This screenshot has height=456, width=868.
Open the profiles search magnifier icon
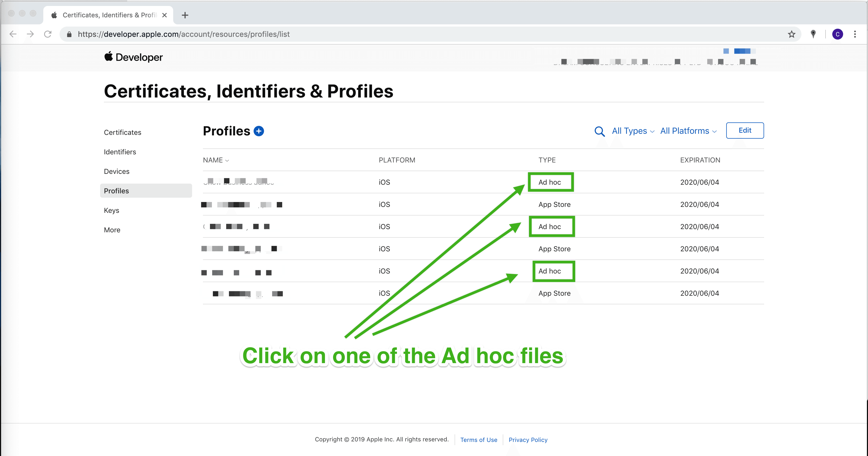tap(599, 131)
